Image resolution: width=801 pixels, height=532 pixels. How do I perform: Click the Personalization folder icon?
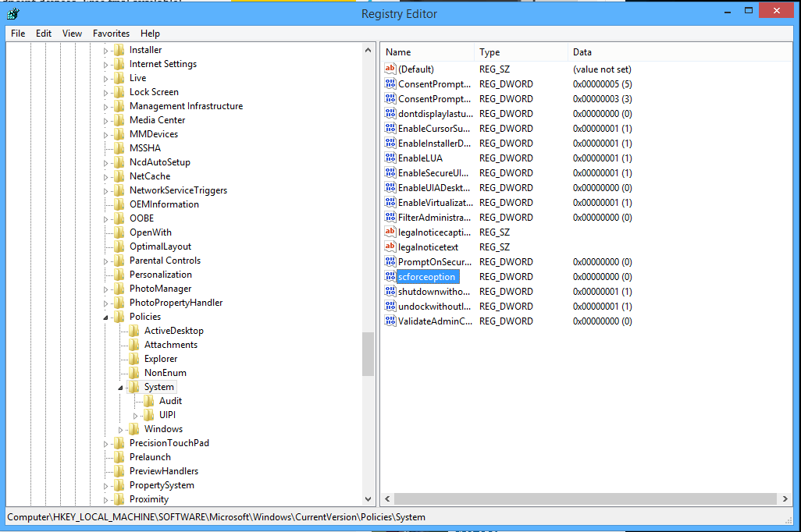[119, 274]
